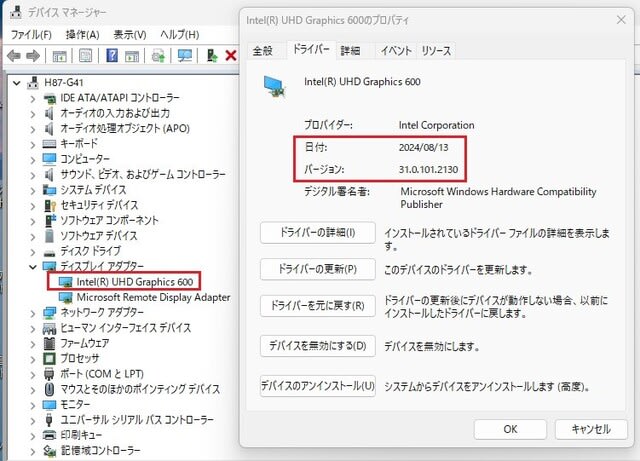Click デバイスのアンインストール(U) button

point(318,386)
